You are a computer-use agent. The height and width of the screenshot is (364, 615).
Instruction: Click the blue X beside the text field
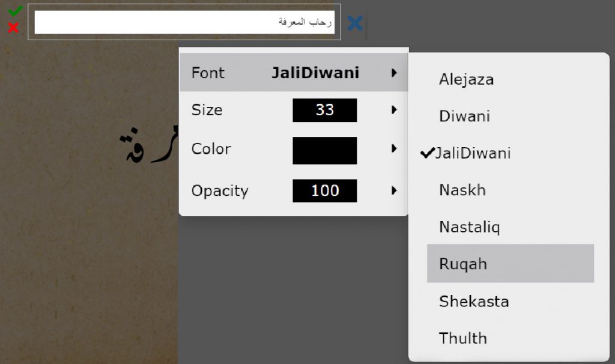(355, 23)
